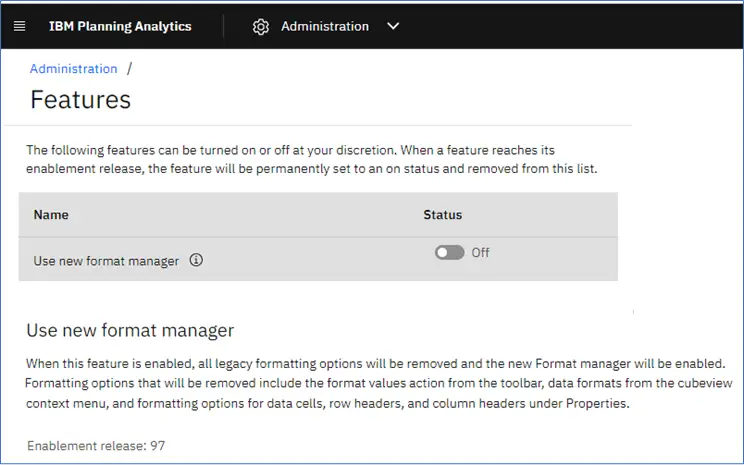Click the breadcrumb slash separator
The width and height of the screenshot is (744, 465).
[x=130, y=68]
